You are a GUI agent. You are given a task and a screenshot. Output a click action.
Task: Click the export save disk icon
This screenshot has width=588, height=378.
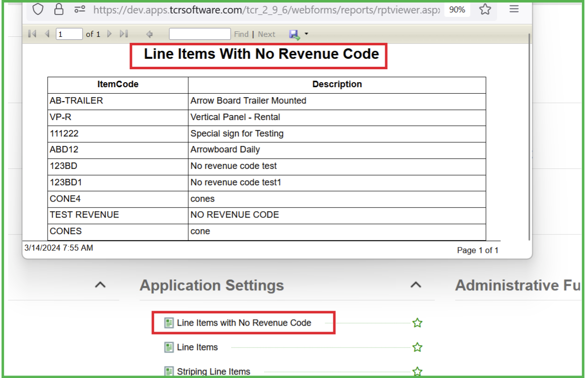click(x=294, y=34)
